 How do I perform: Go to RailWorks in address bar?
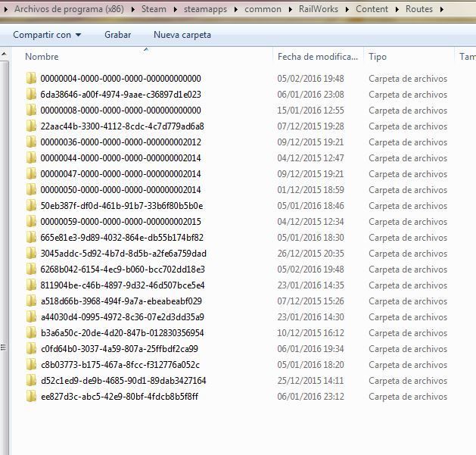click(319, 9)
